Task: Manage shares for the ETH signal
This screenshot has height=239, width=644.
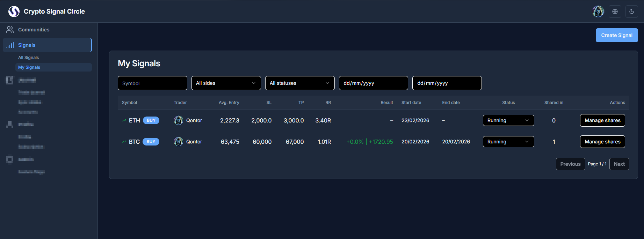Action: click(x=602, y=120)
